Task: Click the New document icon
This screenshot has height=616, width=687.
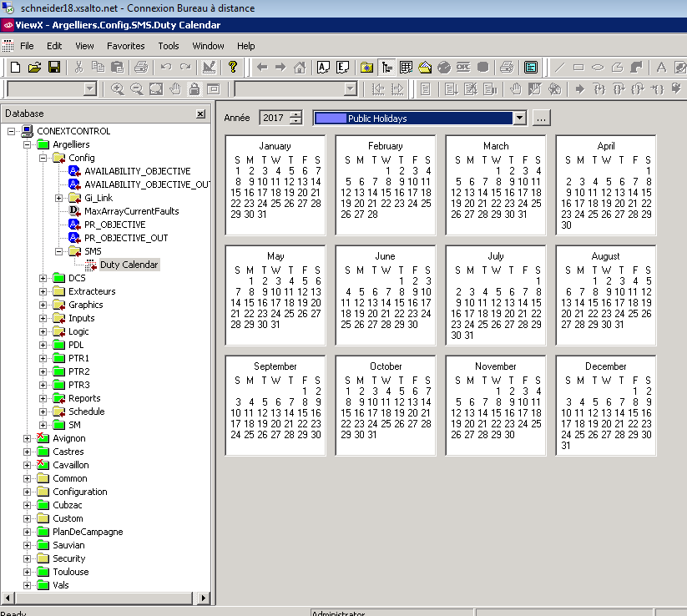Action: tap(15, 68)
